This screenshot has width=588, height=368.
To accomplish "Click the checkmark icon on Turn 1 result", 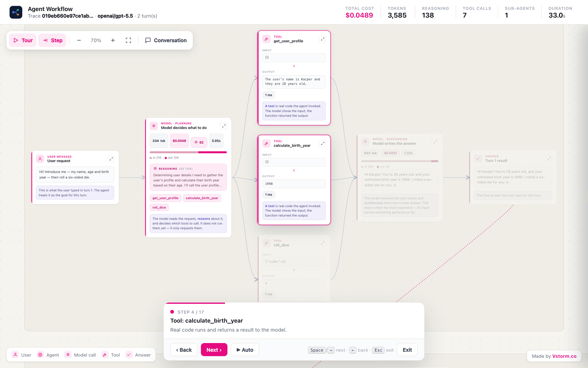I will [478, 159].
